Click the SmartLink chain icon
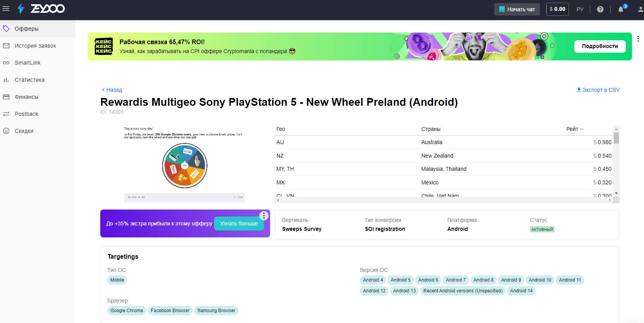 (x=6, y=63)
